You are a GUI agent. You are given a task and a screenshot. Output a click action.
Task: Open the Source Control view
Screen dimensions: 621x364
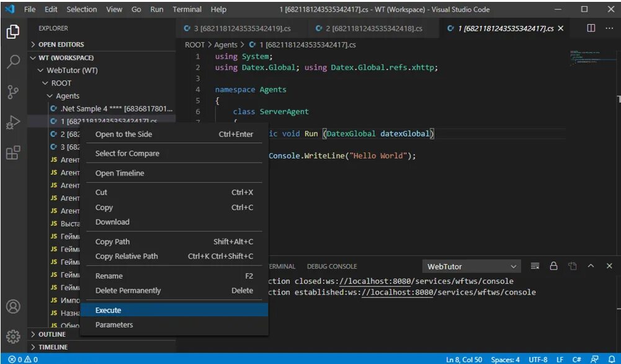[x=13, y=92]
